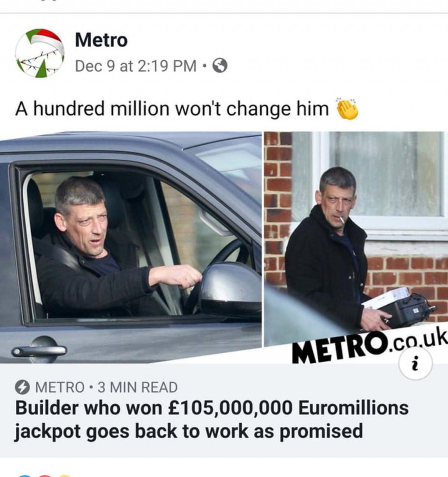Open the post timestamp Dec 9 at 2:19 PM

point(136,66)
